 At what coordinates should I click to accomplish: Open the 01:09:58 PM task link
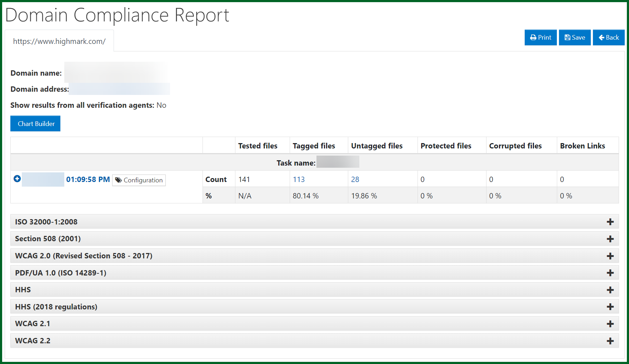[88, 180]
